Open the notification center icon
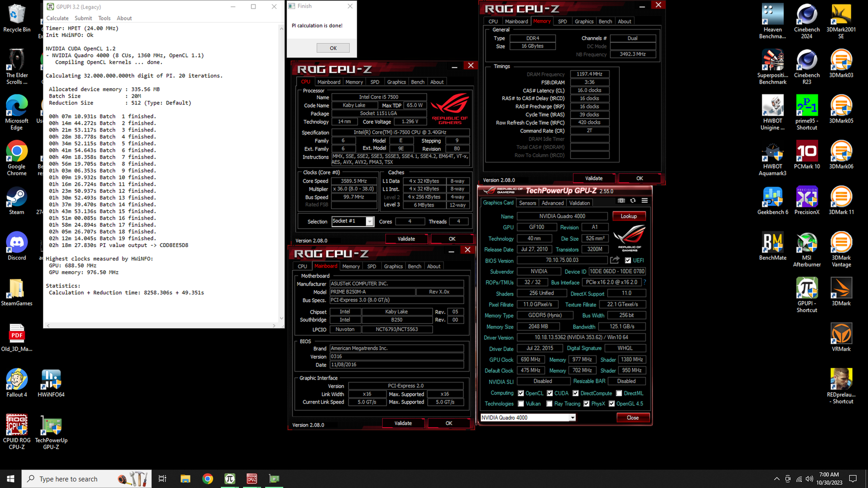This screenshot has width=868, height=488. click(853, 479)
